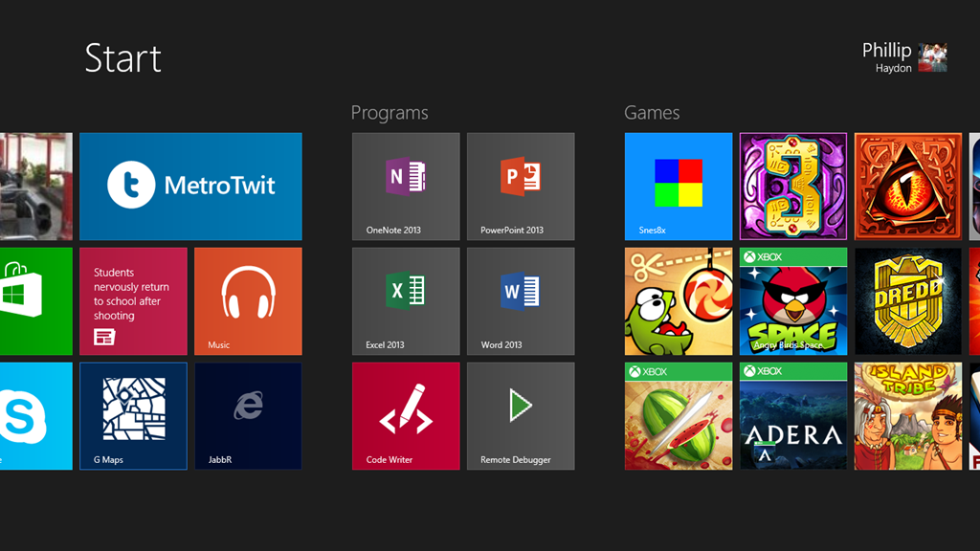Image resolution: width=980 pixels, height=551 pixels.
Task: Open the purple game tile with golden 3
Action: [793, 187]
